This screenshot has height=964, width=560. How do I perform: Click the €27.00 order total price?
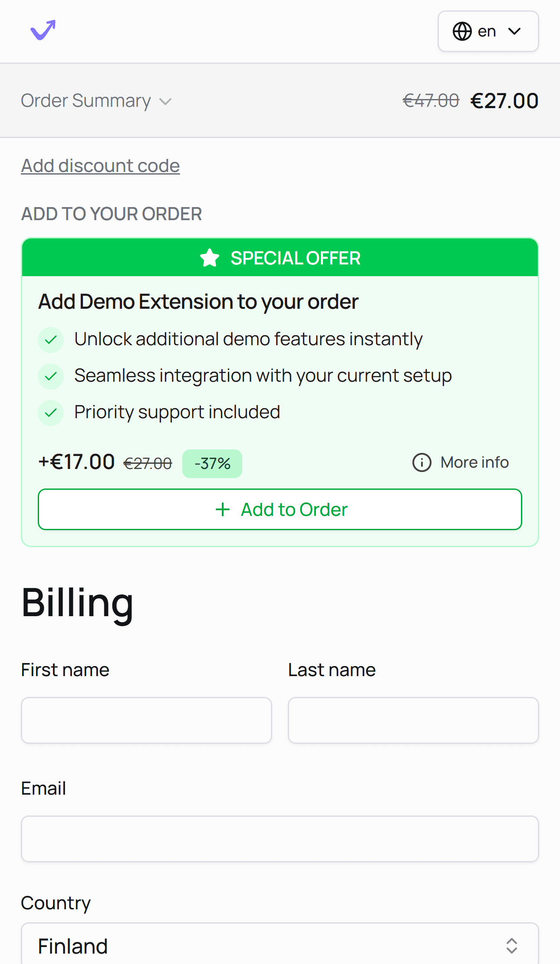[504, 101]
